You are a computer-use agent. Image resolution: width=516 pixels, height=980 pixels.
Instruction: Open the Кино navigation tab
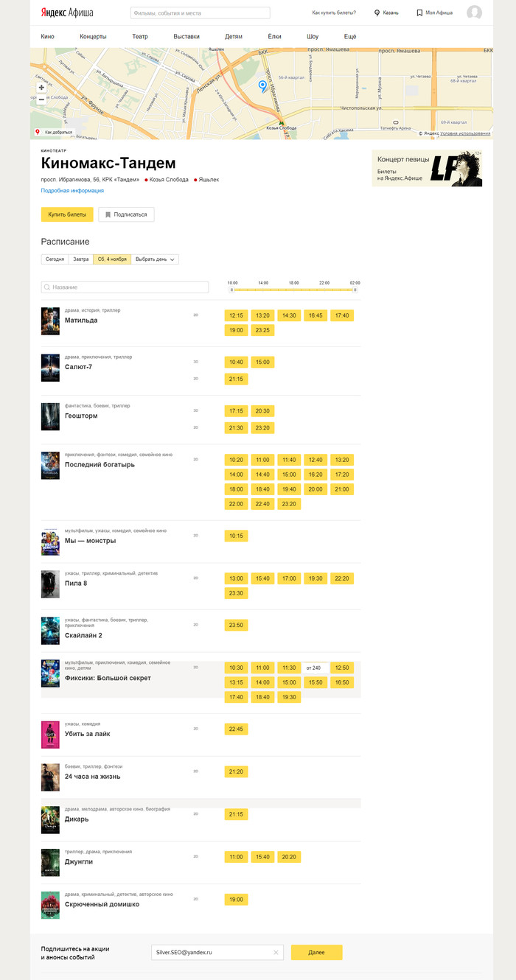[48, 36]
